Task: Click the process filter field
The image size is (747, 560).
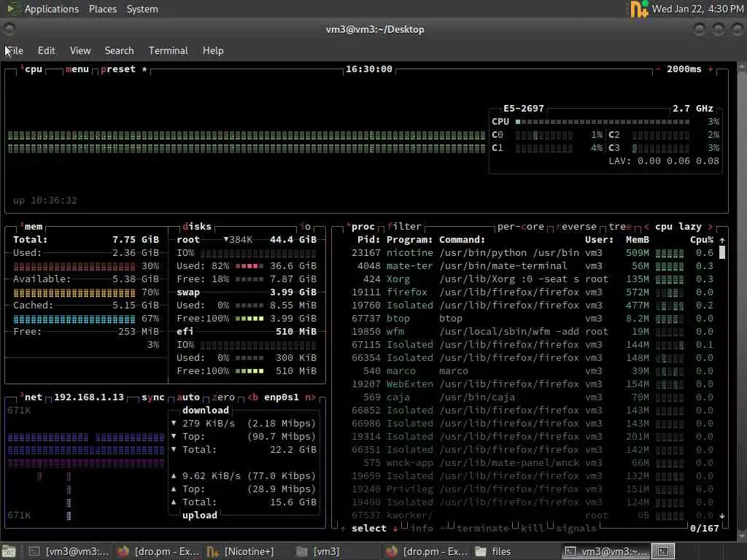Action: (404, 226)
